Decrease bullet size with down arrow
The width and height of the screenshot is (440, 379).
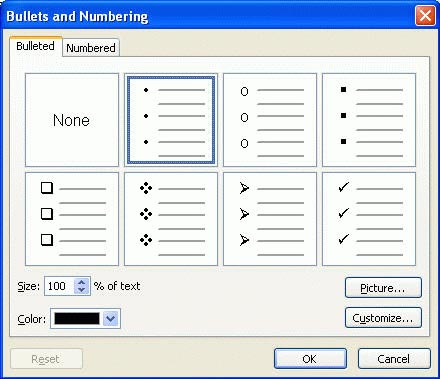(x=82, y=290)
